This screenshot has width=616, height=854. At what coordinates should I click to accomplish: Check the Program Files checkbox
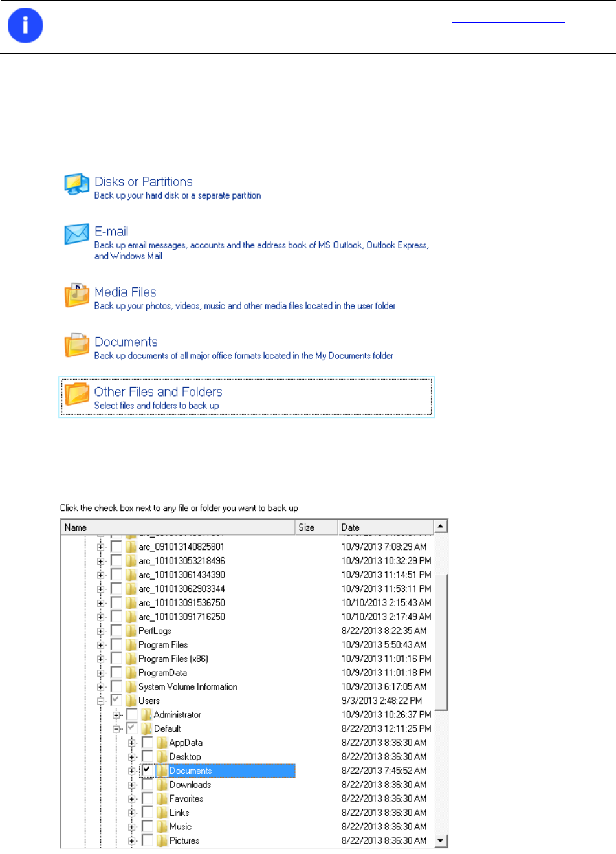pos(116,645)
